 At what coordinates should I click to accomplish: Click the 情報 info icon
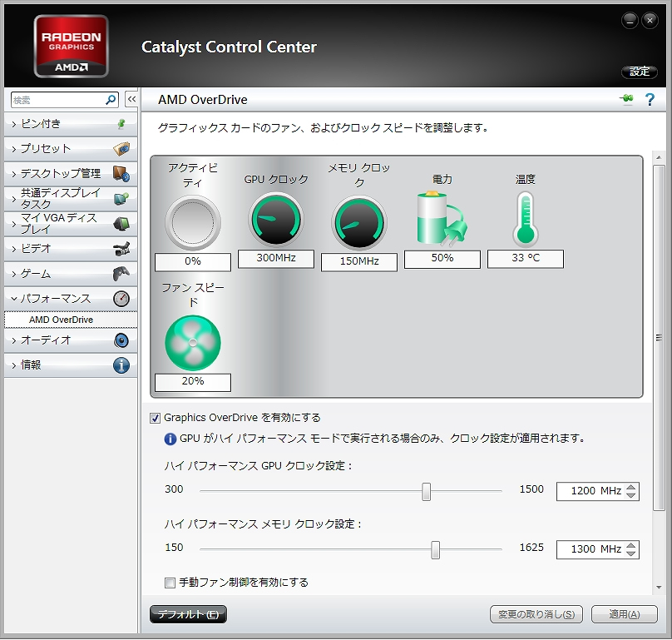coord(121,365)
